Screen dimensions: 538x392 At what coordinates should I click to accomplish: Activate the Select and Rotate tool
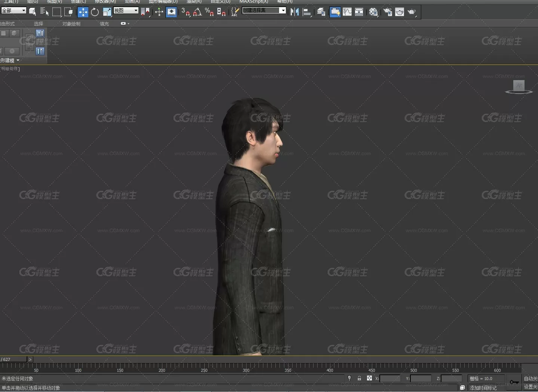click(x=95, y=12)
